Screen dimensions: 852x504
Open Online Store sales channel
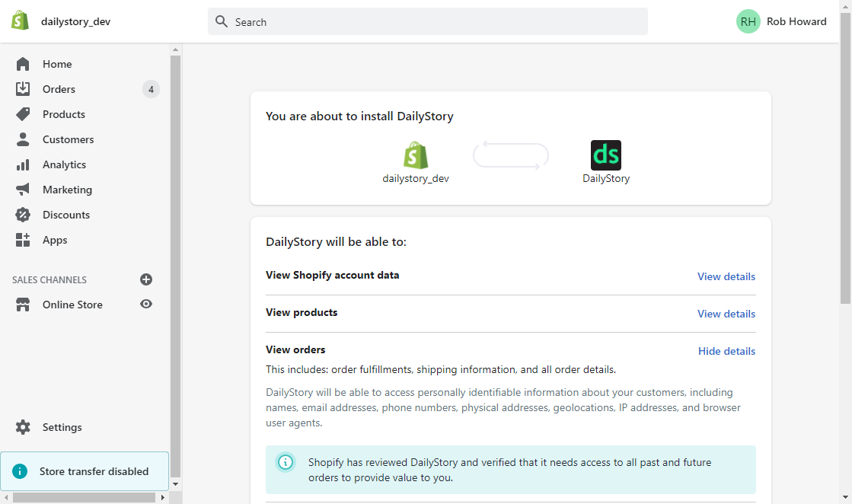pyautogui.click(x=72, y=305)
